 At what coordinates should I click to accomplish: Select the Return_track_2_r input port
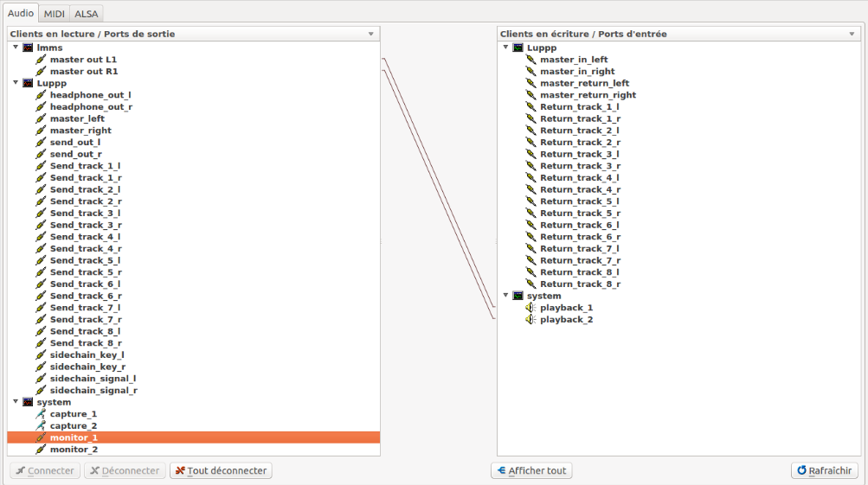click(580, 142)
